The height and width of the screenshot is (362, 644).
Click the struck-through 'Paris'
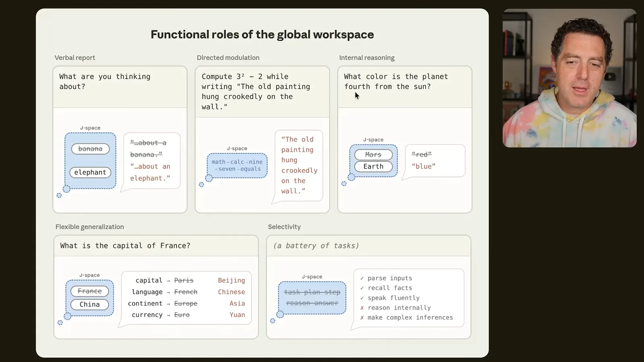click(184, 280)
